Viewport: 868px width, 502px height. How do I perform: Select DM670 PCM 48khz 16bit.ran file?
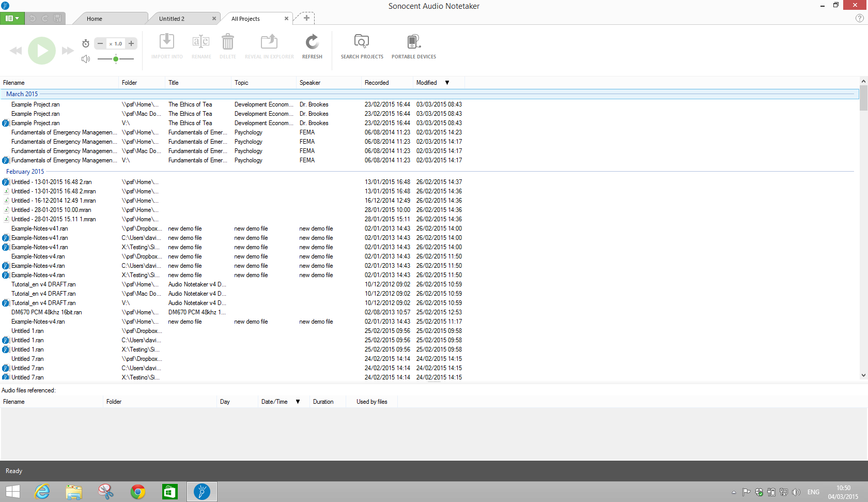(x=233, y=312)
